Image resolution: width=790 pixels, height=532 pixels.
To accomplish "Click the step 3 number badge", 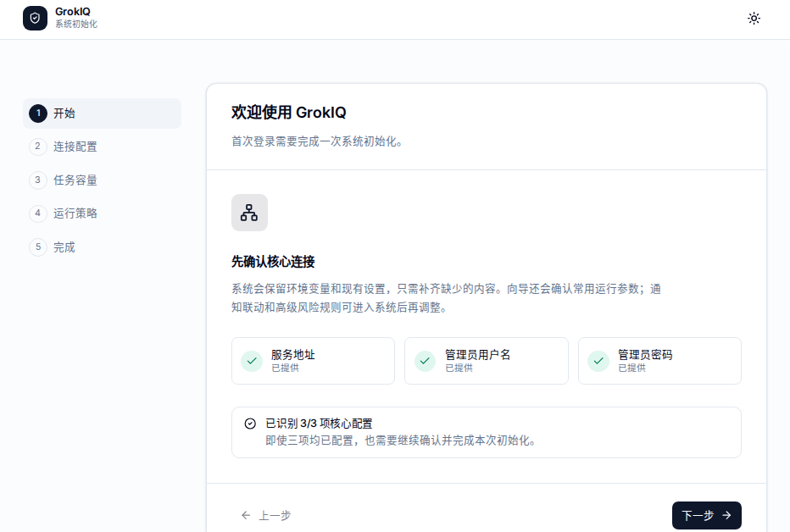I will [38, 180].
